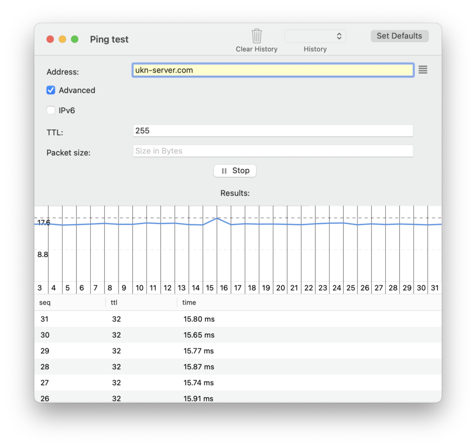Viewport: 476px width, 448px height.
Task: Select the 15.91 ms time cell
Action: click(198, 399)
